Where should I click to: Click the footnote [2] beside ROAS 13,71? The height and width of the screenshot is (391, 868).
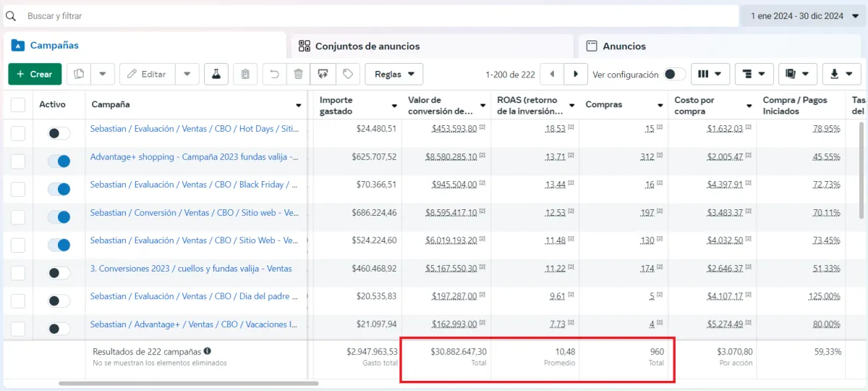pos(570,156)
